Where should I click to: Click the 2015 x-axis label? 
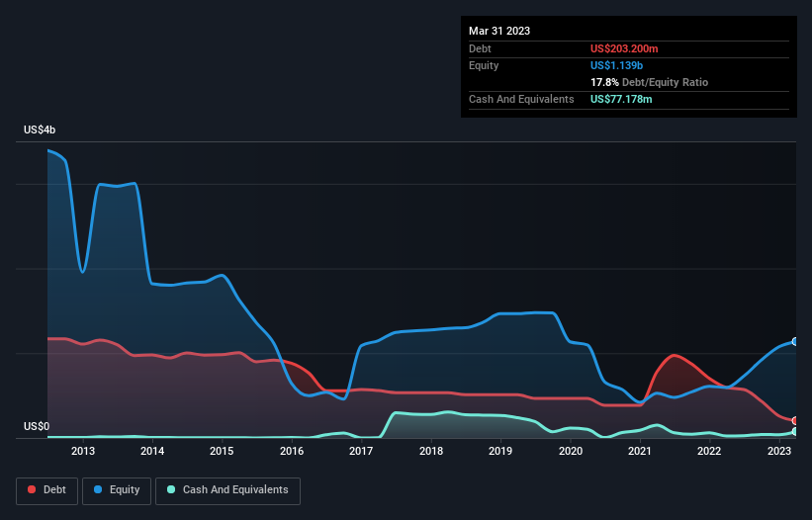click(x=222, y=451)
